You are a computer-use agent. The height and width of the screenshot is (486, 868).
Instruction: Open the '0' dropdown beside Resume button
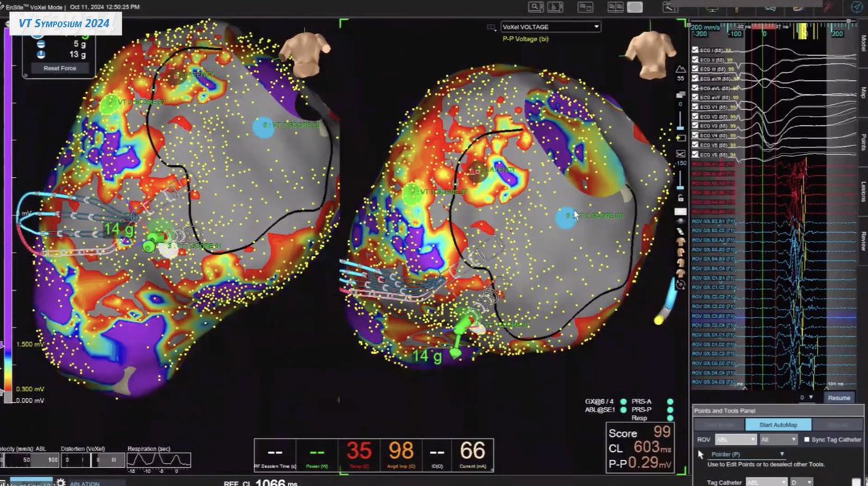[806, 397]
